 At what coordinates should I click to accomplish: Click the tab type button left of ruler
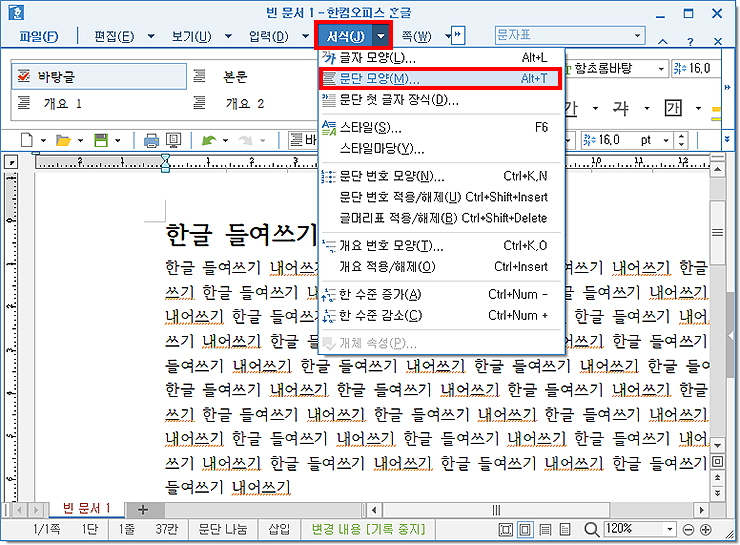[10, 162]
